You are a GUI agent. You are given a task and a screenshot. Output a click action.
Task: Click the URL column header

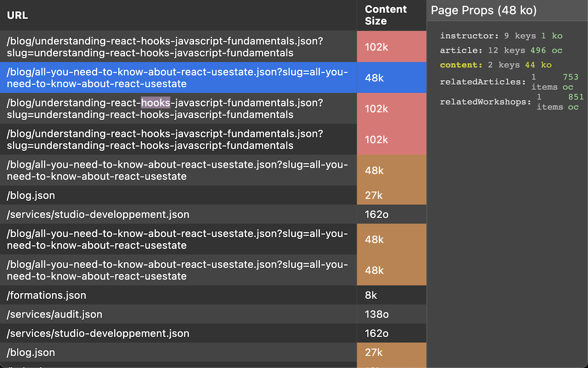[x=17, y=15]
